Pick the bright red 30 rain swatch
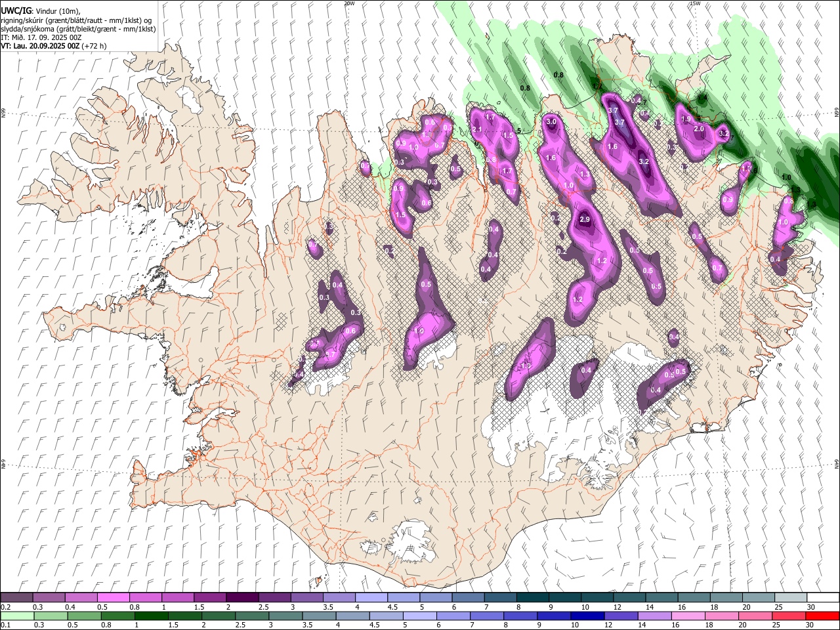Screen dimensions: 840x630 point(822,616)
